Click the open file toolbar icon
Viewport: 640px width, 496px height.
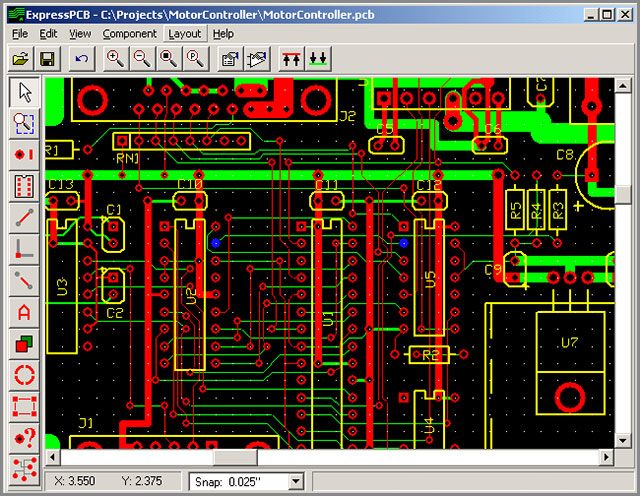click(21, 59)
